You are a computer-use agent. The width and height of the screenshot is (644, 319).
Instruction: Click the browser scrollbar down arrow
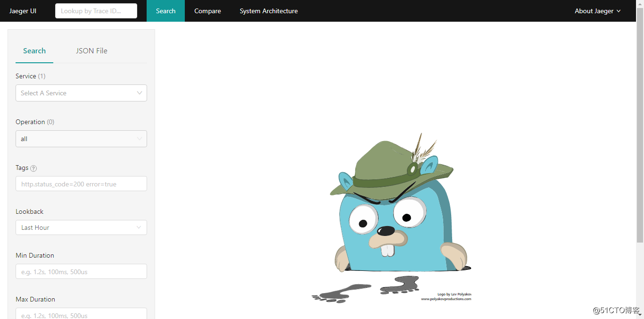pos(640,315)
